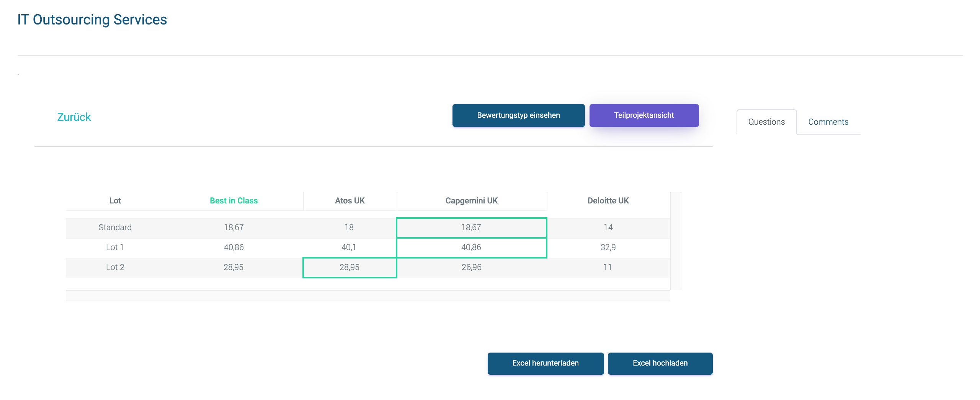The image size is (980, 400).
Task: Click the table's horizontal scrollbar track
Action: (x=367, y=296)
